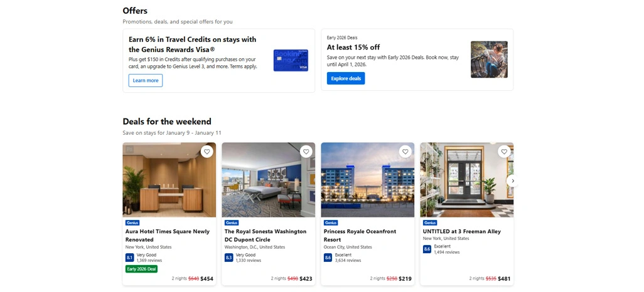Click Learn more for Genius Rewards Visa
The width and height of the screenshot is (644, 292).
tap(146, 80)
